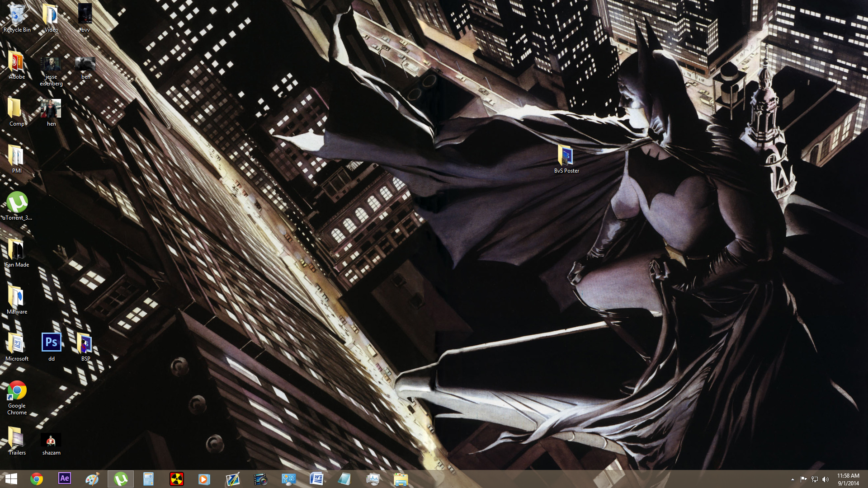Click the volume speaker tray icon

[x=826, y=479]
